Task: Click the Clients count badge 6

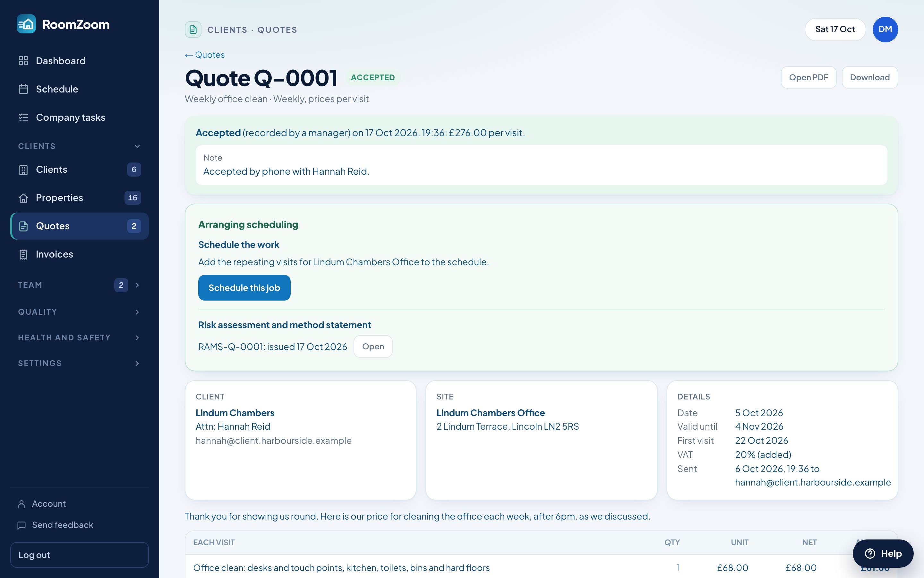Action: pyautogui.click(x=134, y=170)
